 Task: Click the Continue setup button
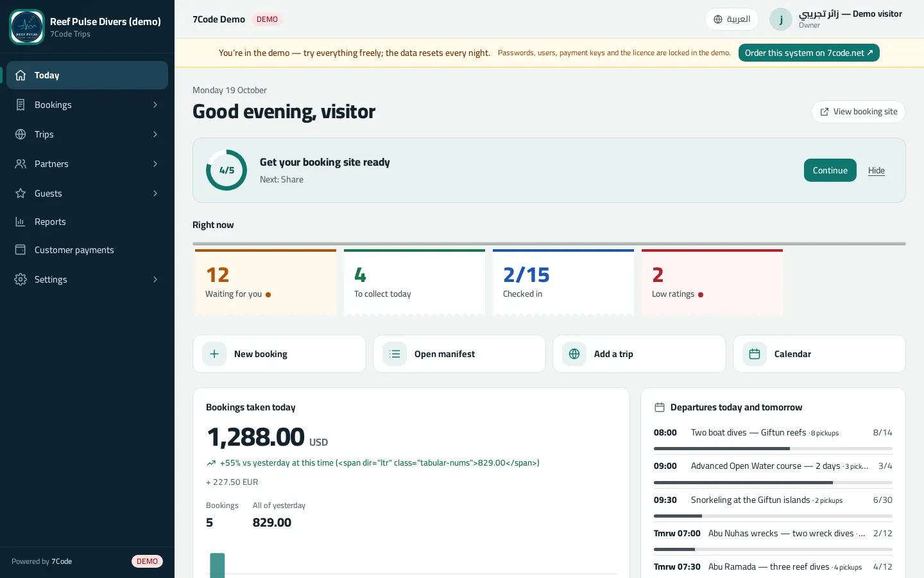pyautogui.click(x=830, y=170)
